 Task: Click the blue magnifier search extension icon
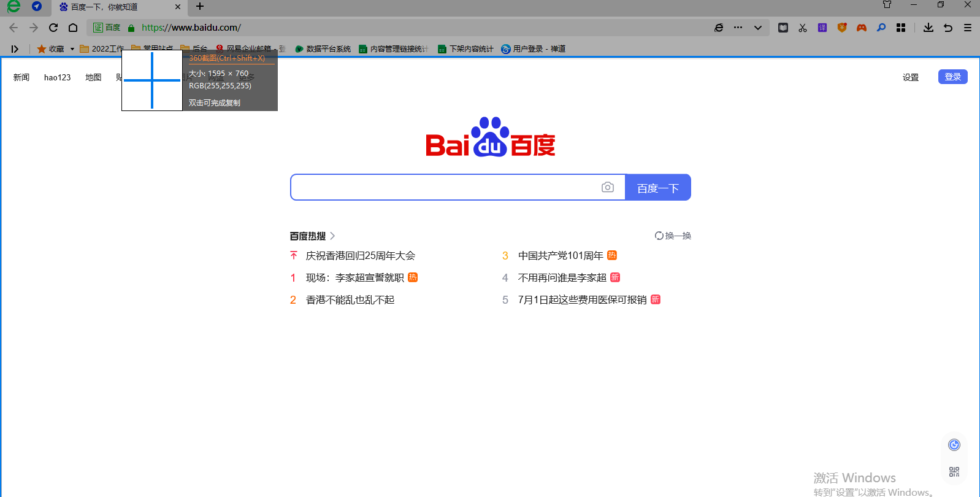pos(881,28)
